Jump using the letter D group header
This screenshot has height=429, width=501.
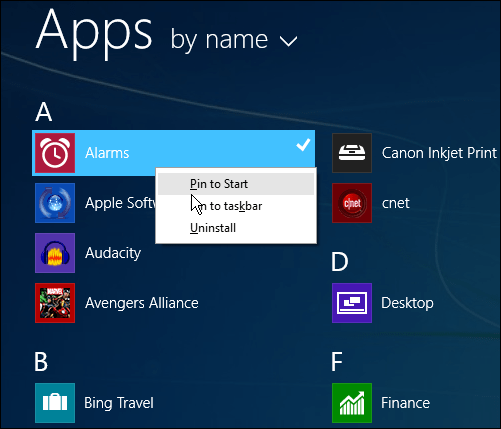point(340,262)
